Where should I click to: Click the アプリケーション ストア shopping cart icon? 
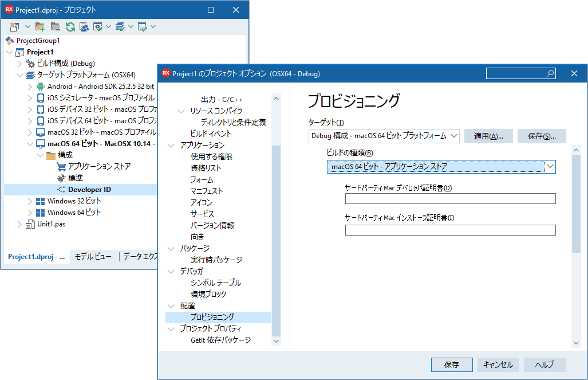point(61,166)
